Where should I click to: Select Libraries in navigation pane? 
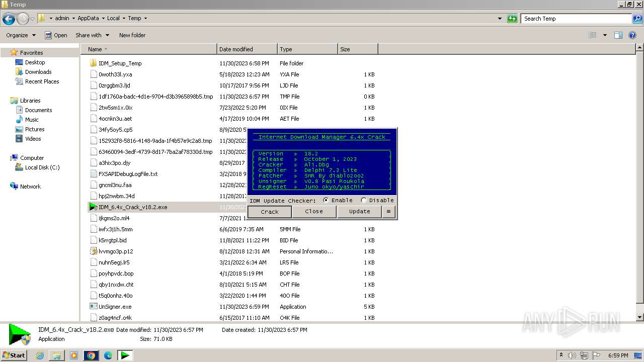[x=30, y=101]
